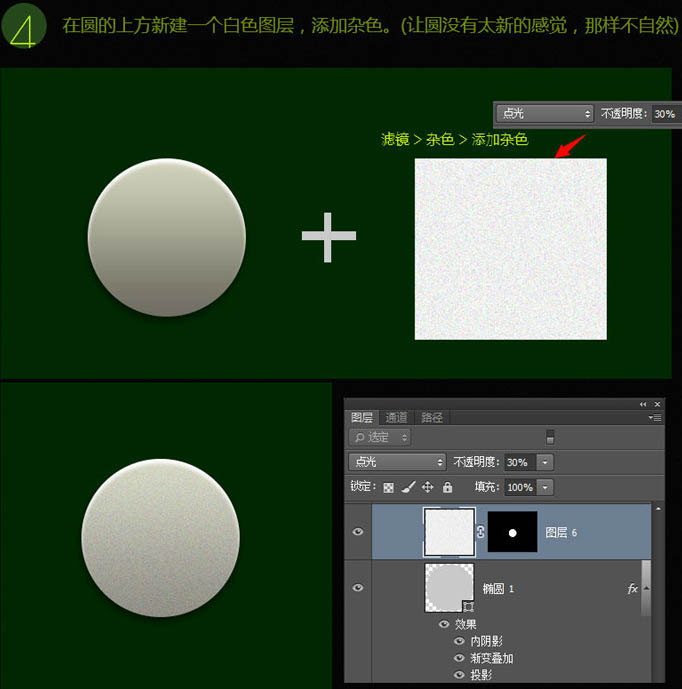Click the lock image pixels brush icon
This screenshot has height=689, width=682.
pyautogui.click(x=408, y=487)
